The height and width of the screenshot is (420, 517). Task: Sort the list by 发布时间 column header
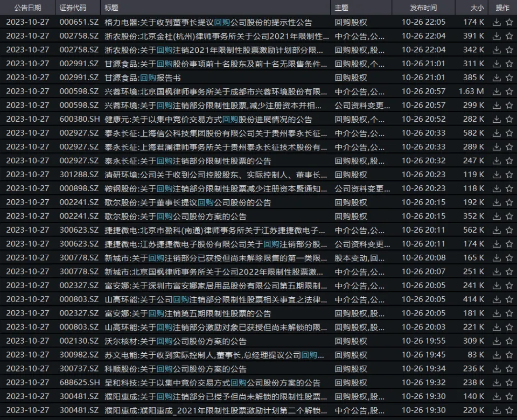click(423, 8)
